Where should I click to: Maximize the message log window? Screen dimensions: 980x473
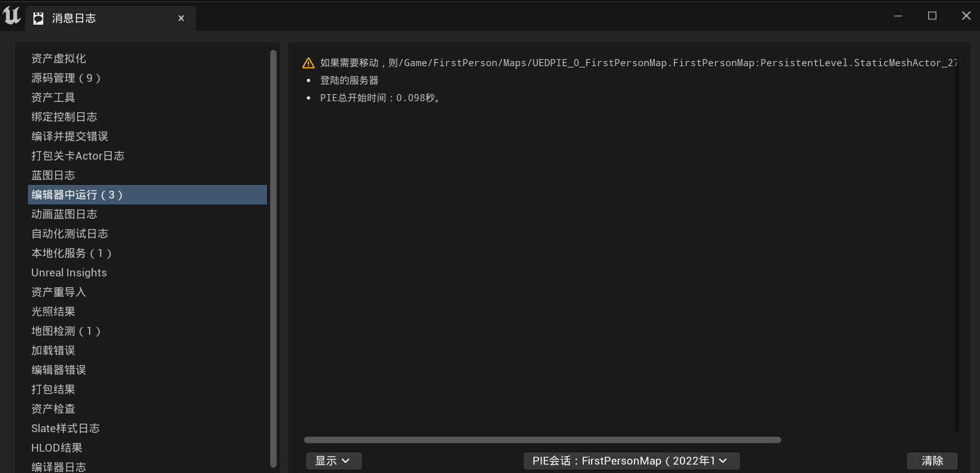coord(932,16)
